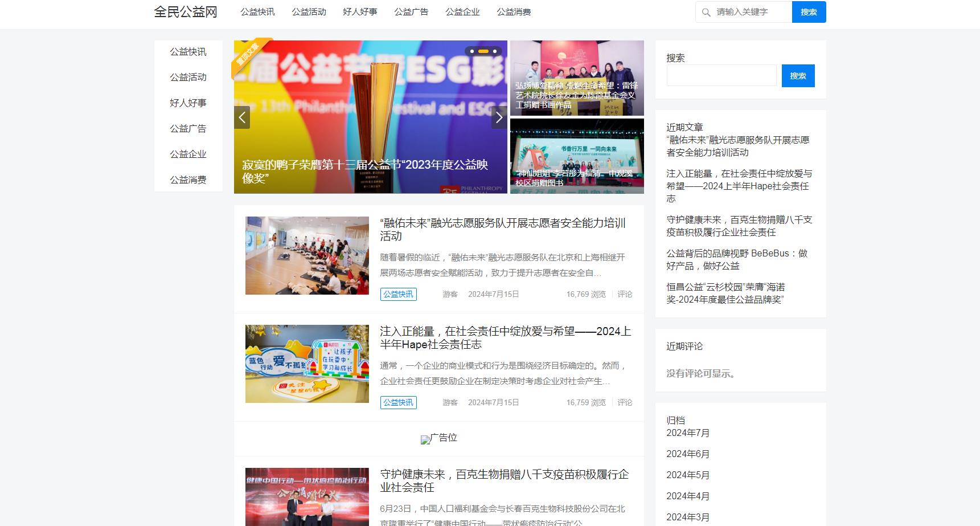The image size is (980, 526).
Task: Open archive 2024年3月
Action: [x=688, y=517]
